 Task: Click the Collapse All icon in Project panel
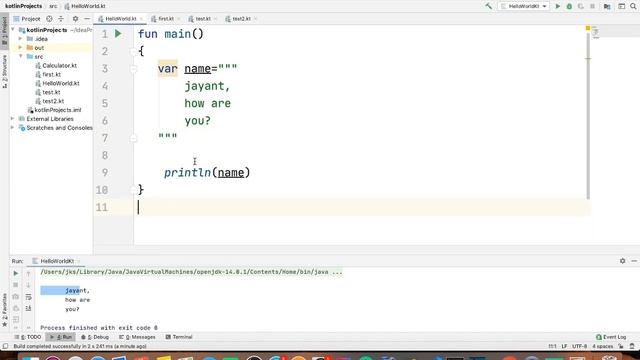click(x=61, y=19)
